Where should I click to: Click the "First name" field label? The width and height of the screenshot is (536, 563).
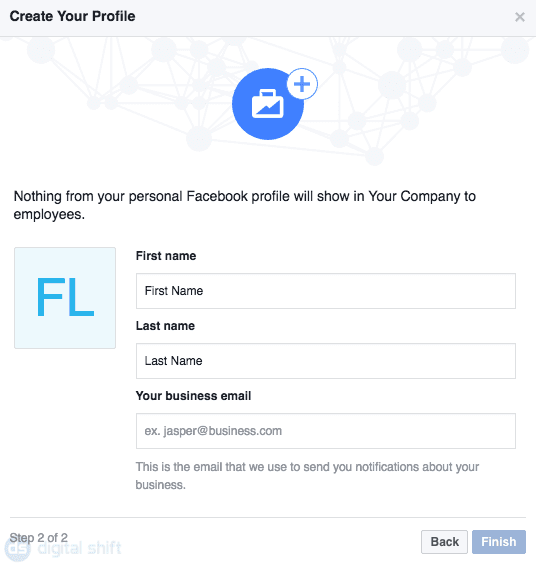coord(166,256)
